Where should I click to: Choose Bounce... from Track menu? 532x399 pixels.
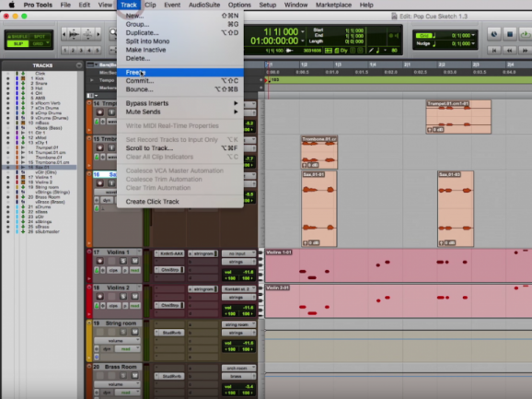point(180,89)
